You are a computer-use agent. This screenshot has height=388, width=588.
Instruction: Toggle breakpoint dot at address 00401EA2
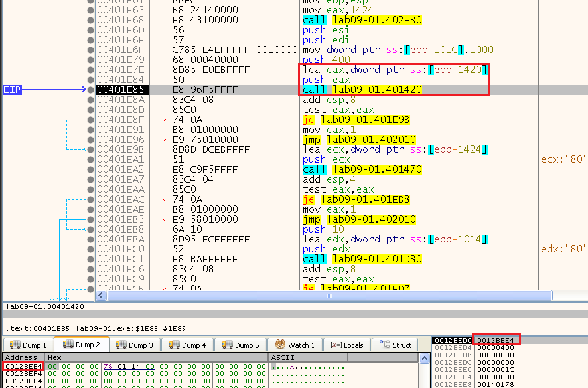coord(90,169)
